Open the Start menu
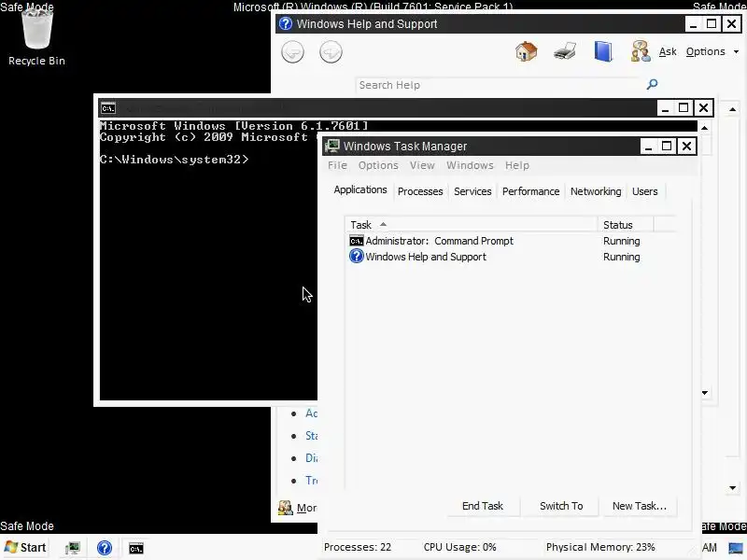Viewport: 747px width, 560px height. point(25,548)
